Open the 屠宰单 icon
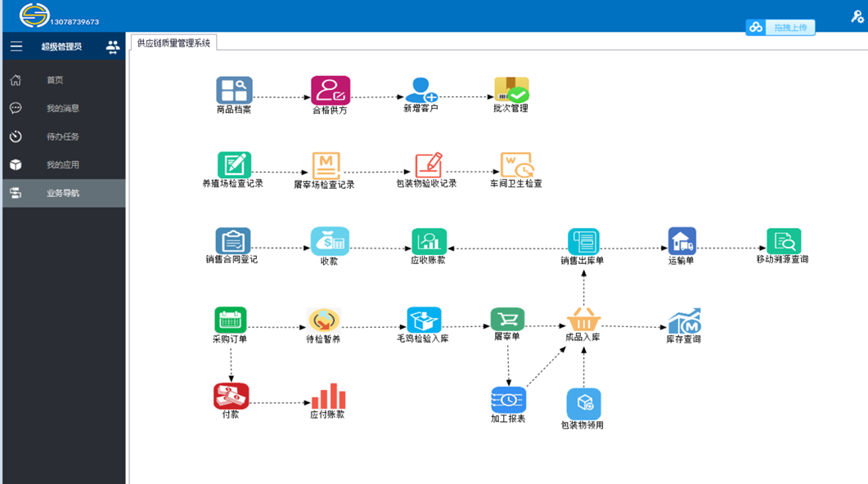The height and width of the screenshot is (484, 868). 507,319
